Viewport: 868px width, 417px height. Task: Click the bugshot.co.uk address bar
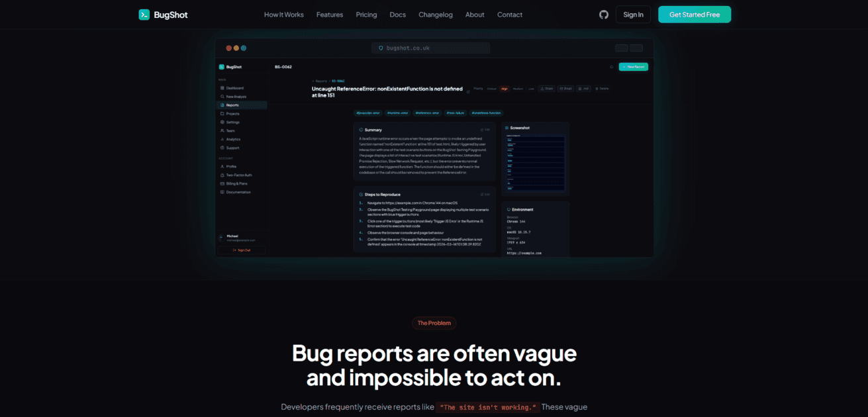[430, 48]
